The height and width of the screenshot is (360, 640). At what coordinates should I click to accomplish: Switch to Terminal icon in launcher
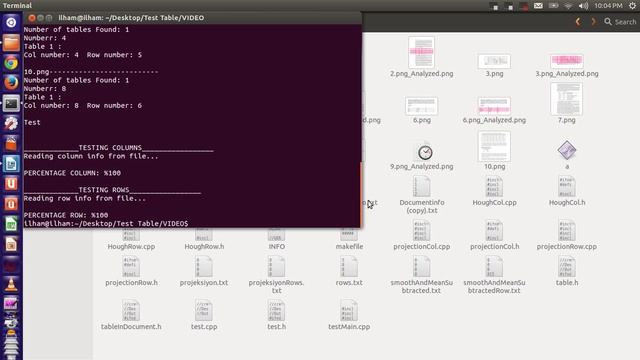coord(11,103)
